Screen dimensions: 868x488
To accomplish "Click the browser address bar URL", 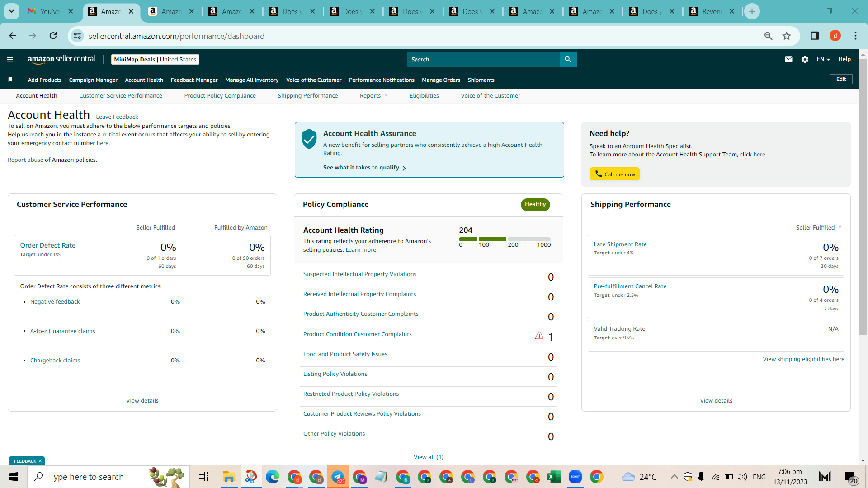I will tap(176, 36).
